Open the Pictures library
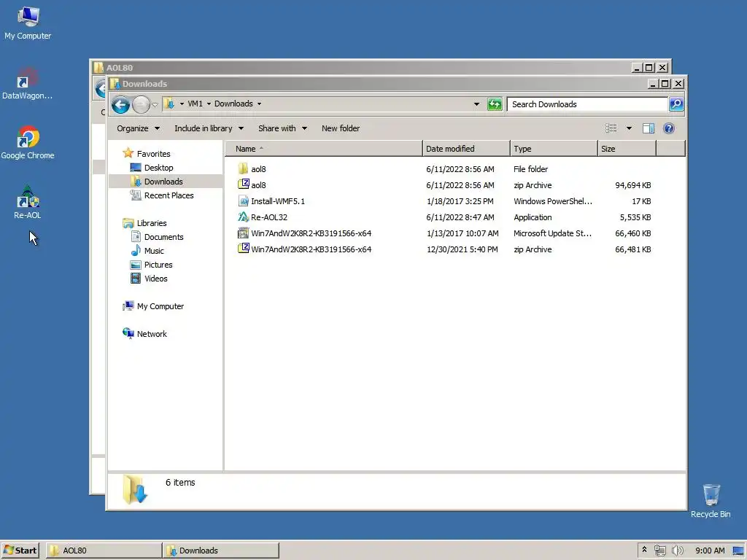The height and width of the screenshot is (560, 747). (151, 264)
